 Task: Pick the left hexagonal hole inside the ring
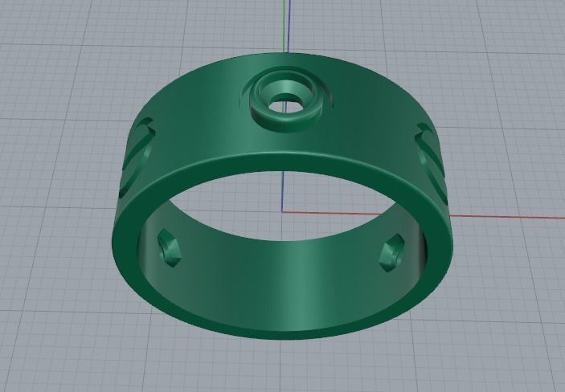click(169, 248)
